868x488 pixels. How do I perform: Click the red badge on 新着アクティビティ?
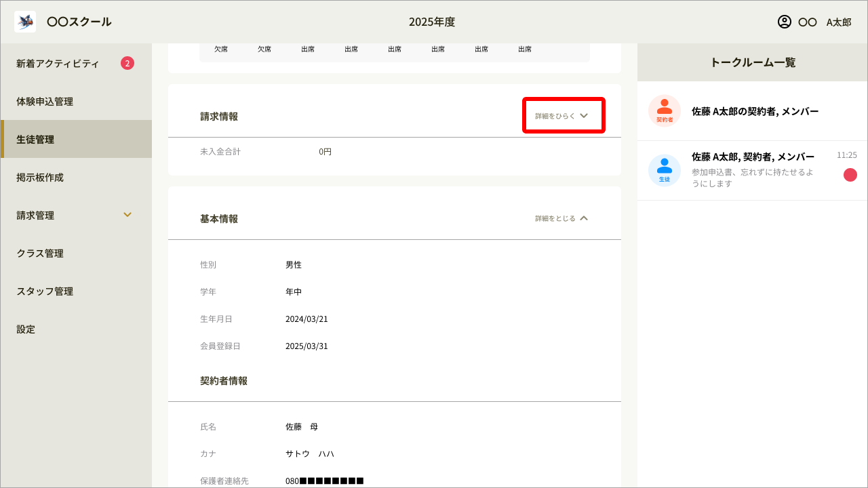(127, 62)
